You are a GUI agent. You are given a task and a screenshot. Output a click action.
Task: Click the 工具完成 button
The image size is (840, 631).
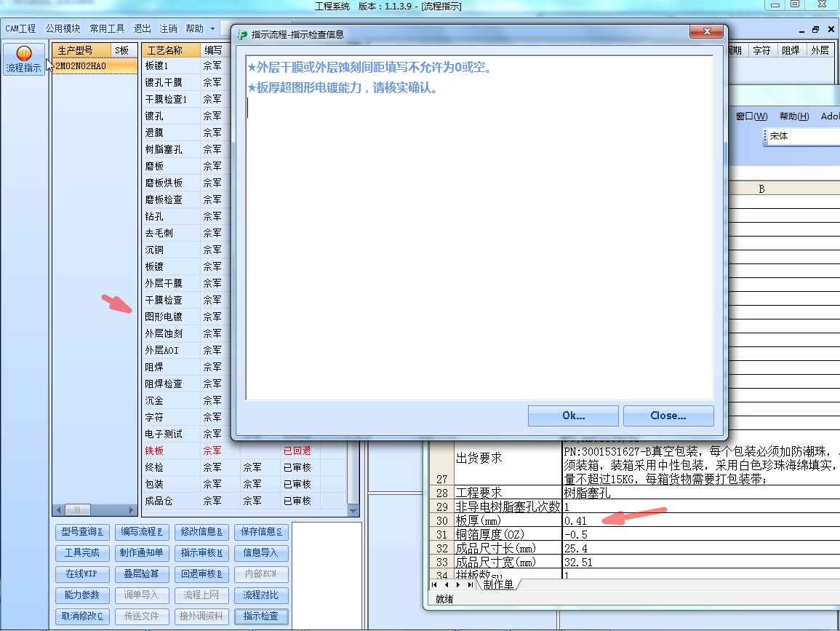82,552
